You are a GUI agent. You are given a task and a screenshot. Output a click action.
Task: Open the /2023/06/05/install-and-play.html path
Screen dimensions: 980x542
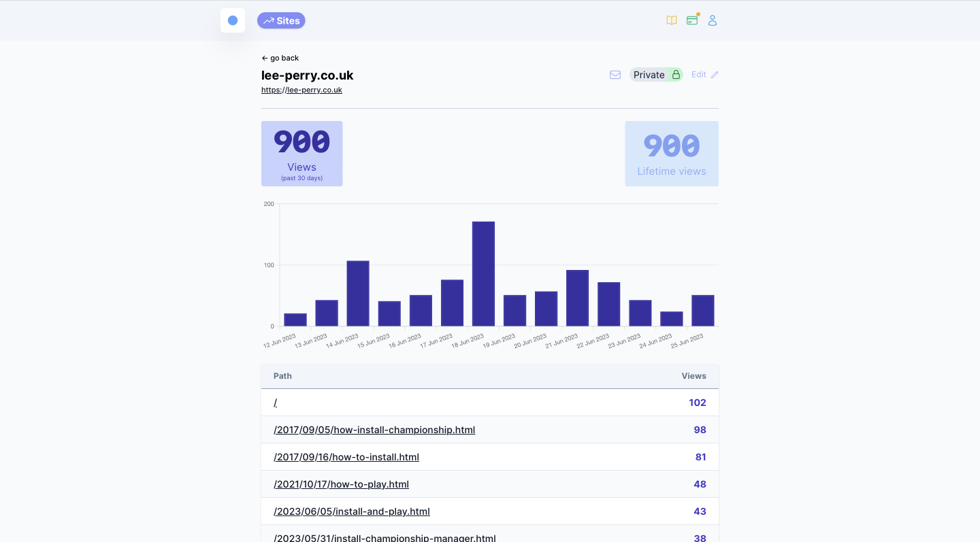pyautogui.click(x=352, y=511)
